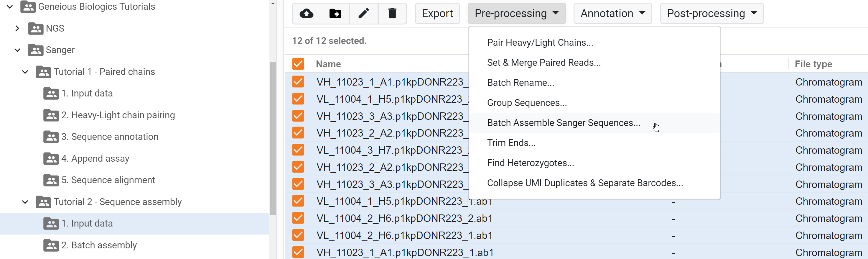Open the Annotation dropdown menu
The image size is (868, 259).
(612, 14)
